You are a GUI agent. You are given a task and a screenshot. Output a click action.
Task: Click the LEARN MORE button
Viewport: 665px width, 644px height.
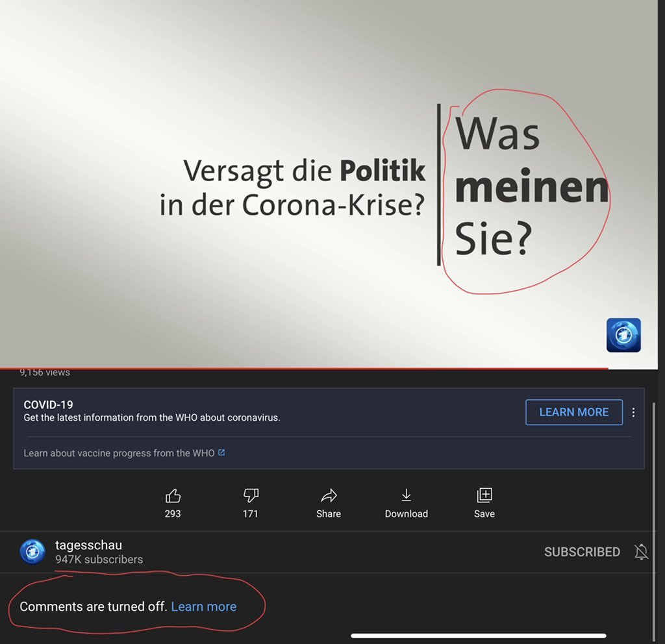[574, 412]
